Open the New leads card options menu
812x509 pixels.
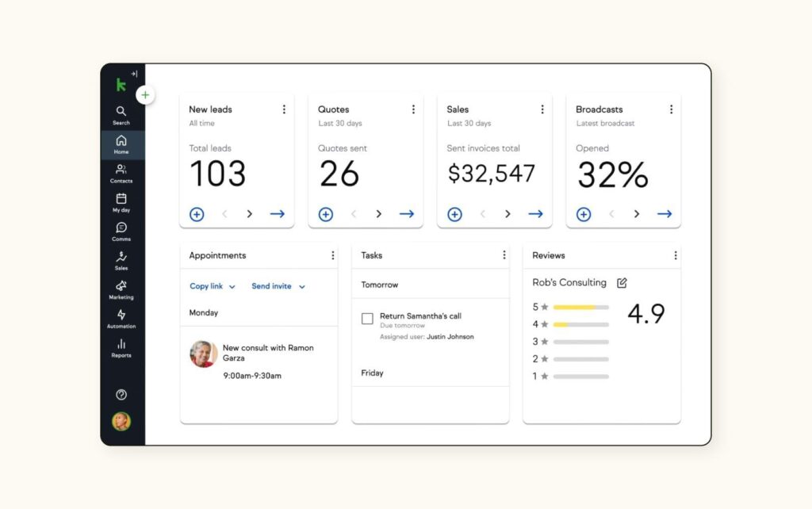[284, 109]
